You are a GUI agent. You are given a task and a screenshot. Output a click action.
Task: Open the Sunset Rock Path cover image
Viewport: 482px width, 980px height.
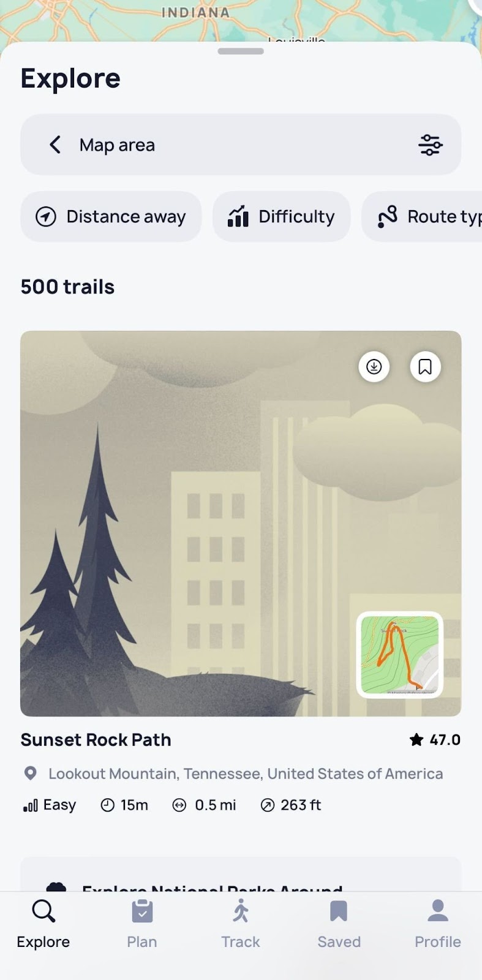tap(241, 524)
